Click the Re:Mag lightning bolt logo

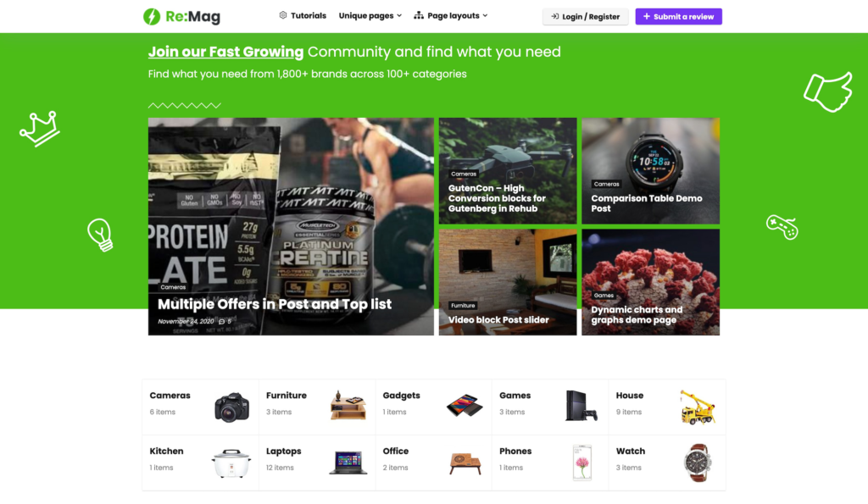click(152, 17)
